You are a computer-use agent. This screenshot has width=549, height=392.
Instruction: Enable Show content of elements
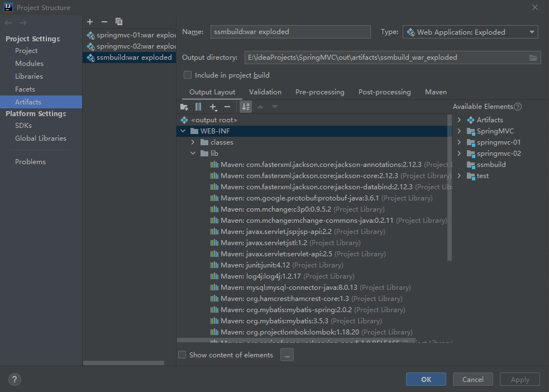click(182, 355)
